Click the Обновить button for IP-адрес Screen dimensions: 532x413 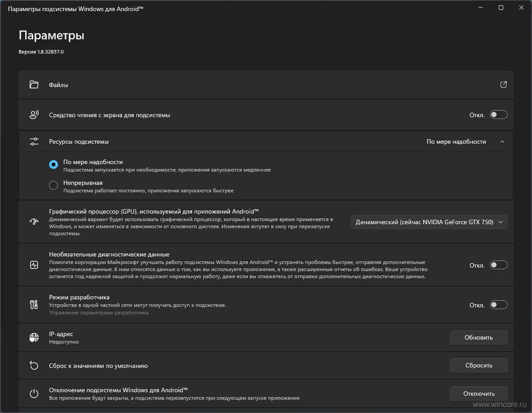[479, 337]
